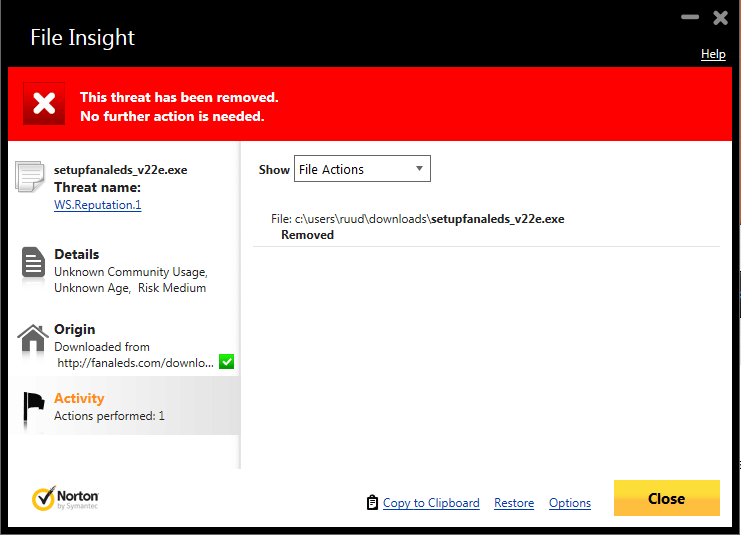Click the clipboard icon beside Copy to Clipboard
The height and width of the screenshot is (535, 741).
pos(372,502)
